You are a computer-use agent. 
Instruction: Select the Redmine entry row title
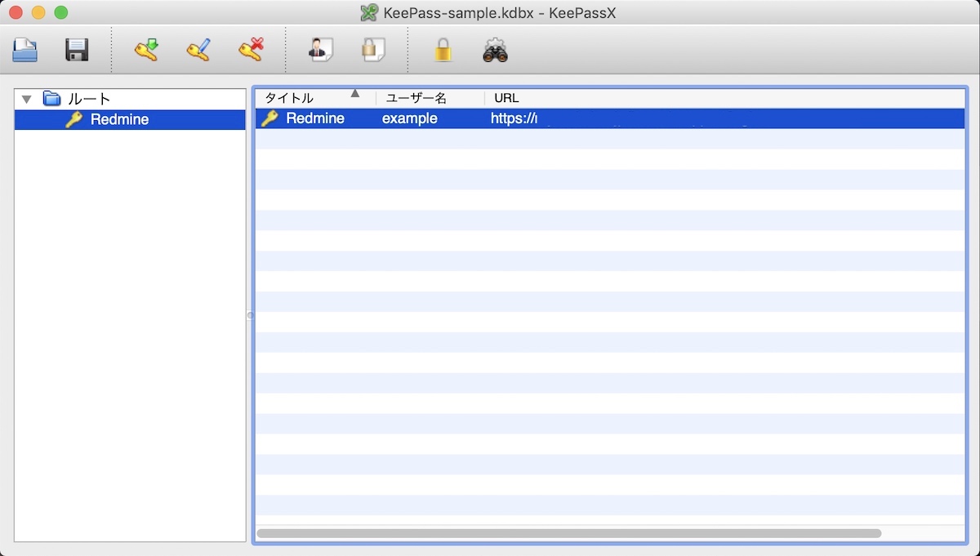tap(314, 118)
